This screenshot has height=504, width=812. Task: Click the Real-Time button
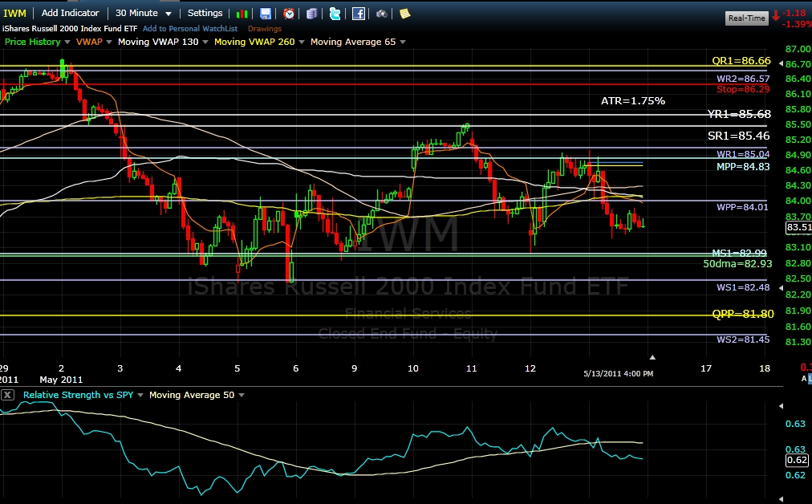pos(746,18)
